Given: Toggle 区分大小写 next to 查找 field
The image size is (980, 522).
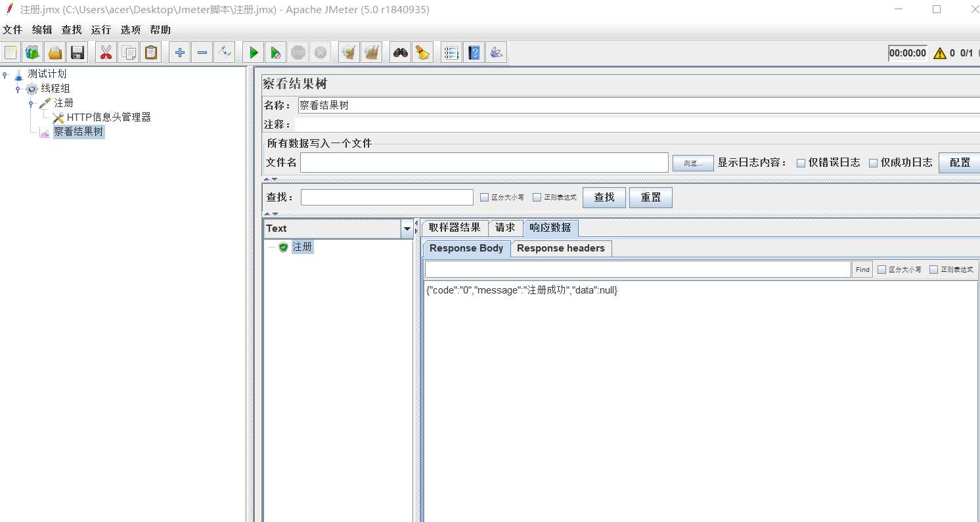Looking at the screenshot, I should 485,197.
